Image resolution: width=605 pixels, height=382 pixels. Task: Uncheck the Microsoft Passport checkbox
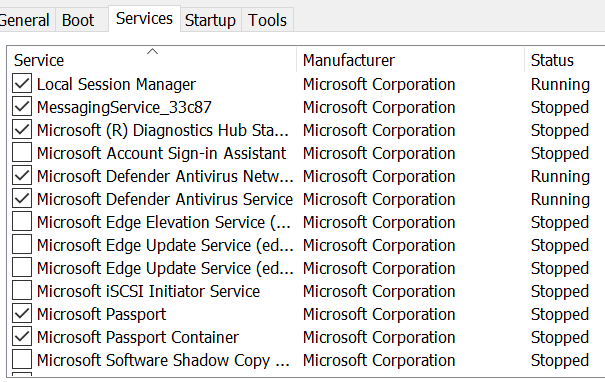22,314
